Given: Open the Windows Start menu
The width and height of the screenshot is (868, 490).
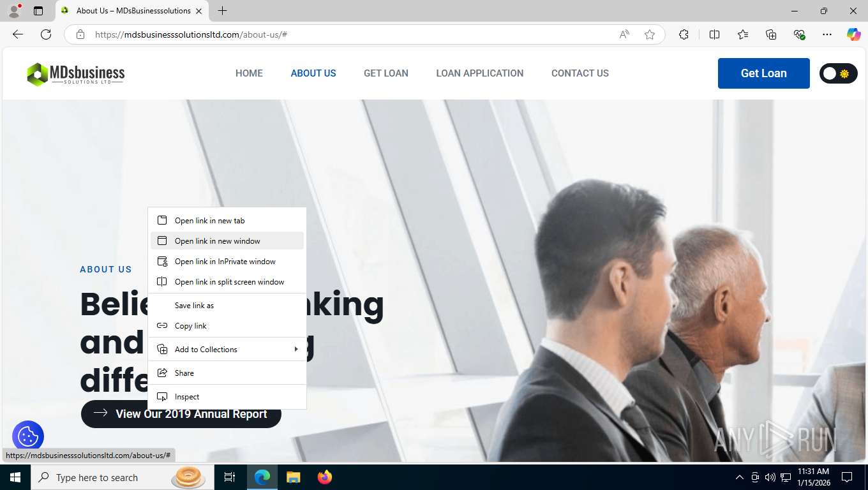Looking at the screenshot, I should (15, 477).
